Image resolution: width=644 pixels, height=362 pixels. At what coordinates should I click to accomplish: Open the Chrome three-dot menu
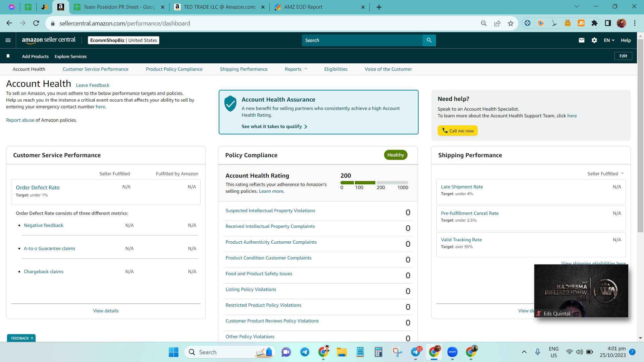635,23
